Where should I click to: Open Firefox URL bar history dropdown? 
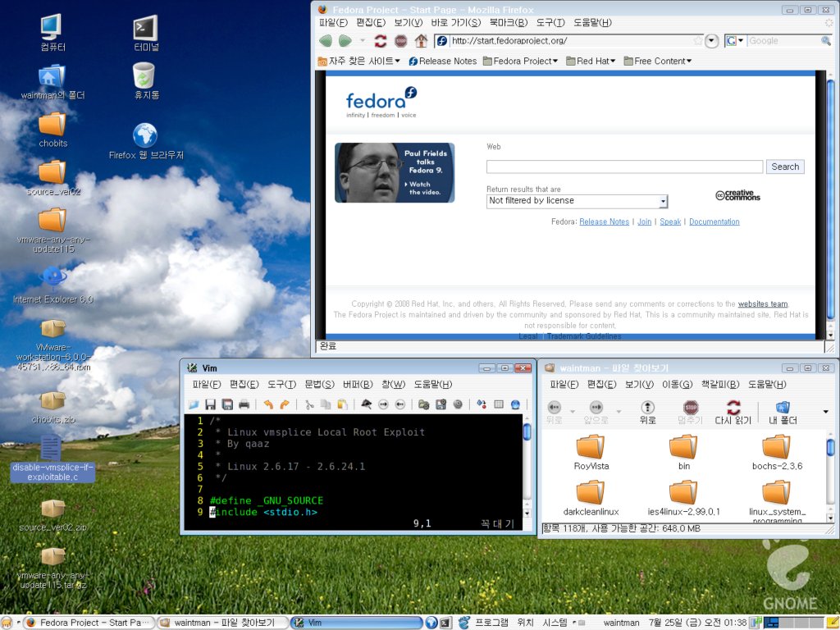pyautogui.click(x=711, y=41)
